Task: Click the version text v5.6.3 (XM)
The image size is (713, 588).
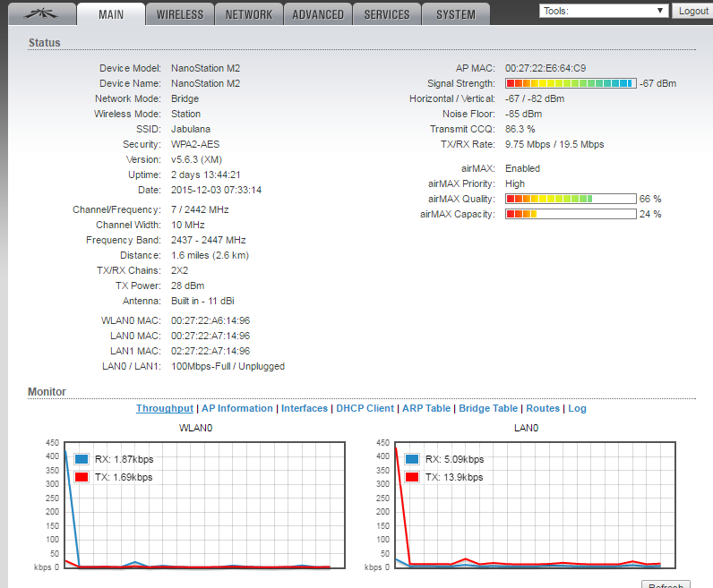Action: [196, 159]
